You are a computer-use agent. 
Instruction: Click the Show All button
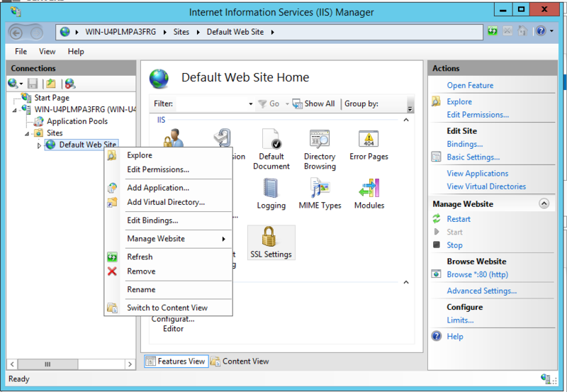pos(313,103)
